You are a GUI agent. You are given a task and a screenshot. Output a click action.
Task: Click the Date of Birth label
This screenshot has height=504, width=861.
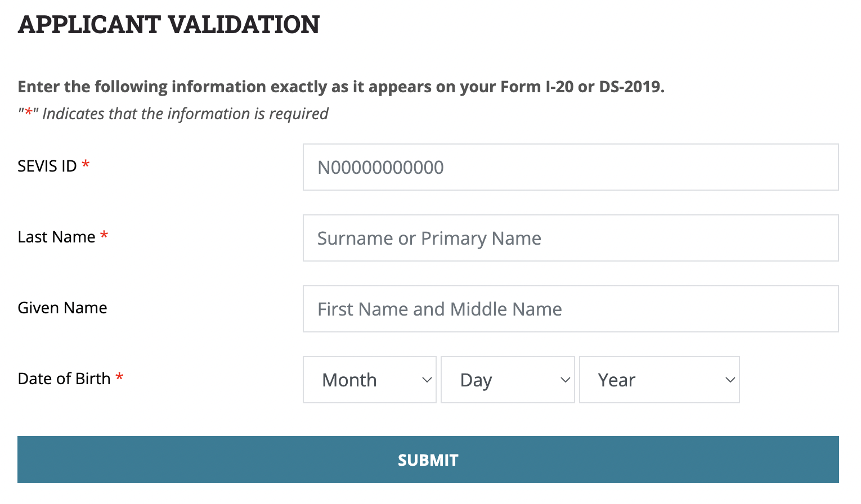64,378
